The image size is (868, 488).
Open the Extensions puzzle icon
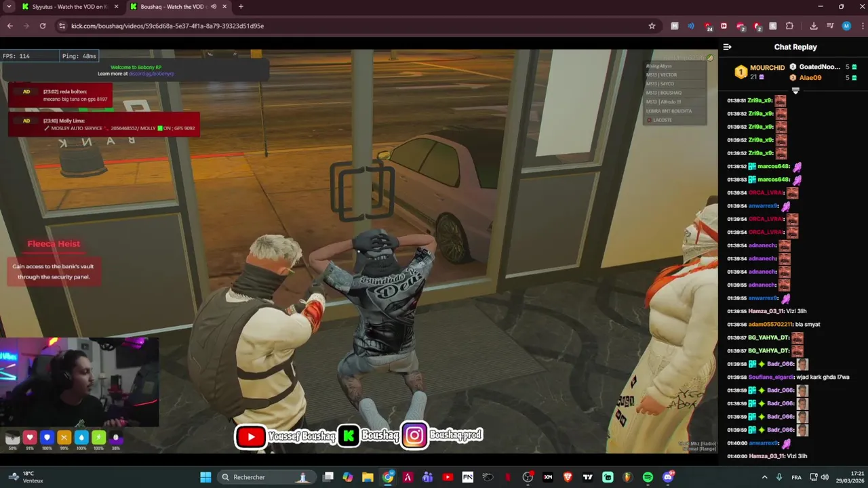(x=789, y=26)
